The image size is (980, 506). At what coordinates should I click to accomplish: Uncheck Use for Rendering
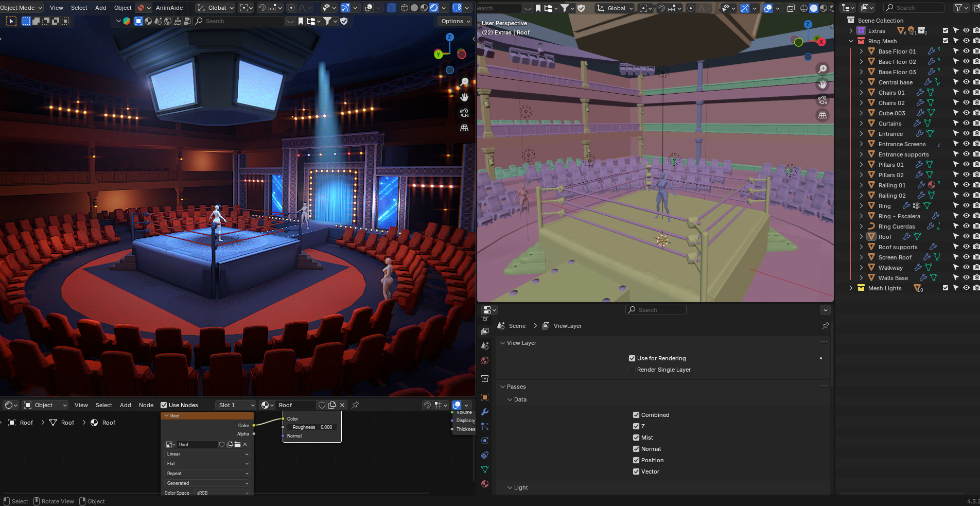(x=632, y=358)
